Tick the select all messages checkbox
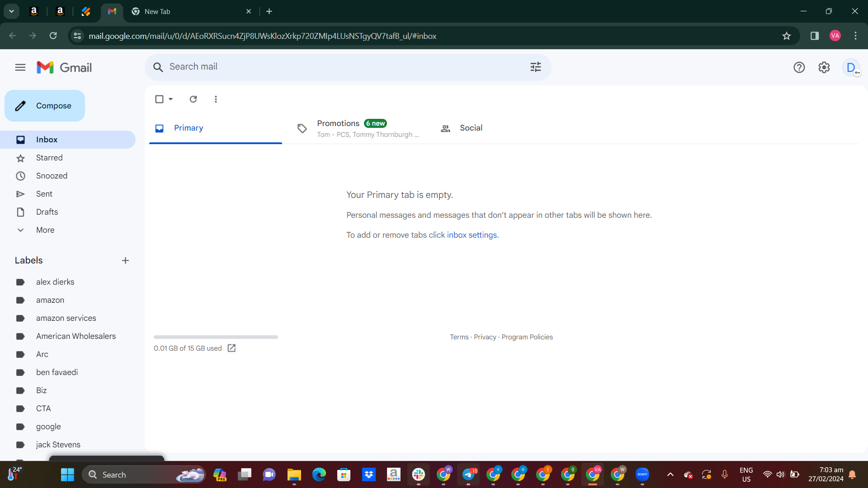Screen dimensions: 868x488 tap(159, 99)
